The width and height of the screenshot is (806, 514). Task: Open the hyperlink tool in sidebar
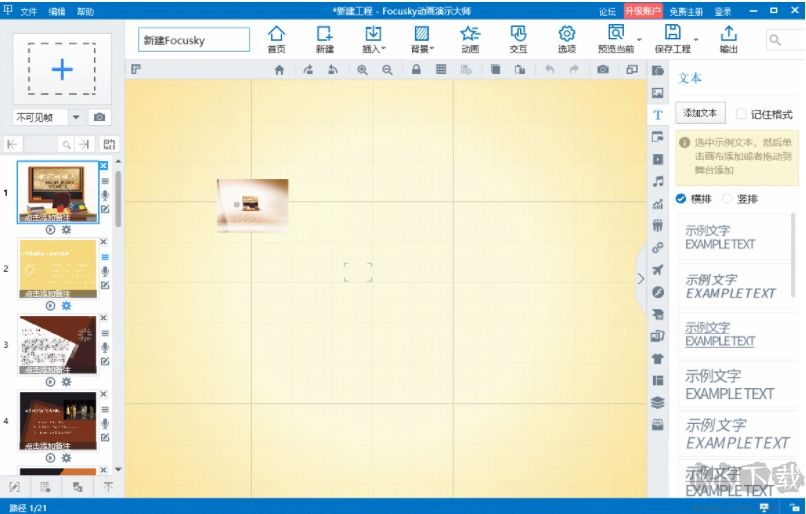click(x=657, y=248)
